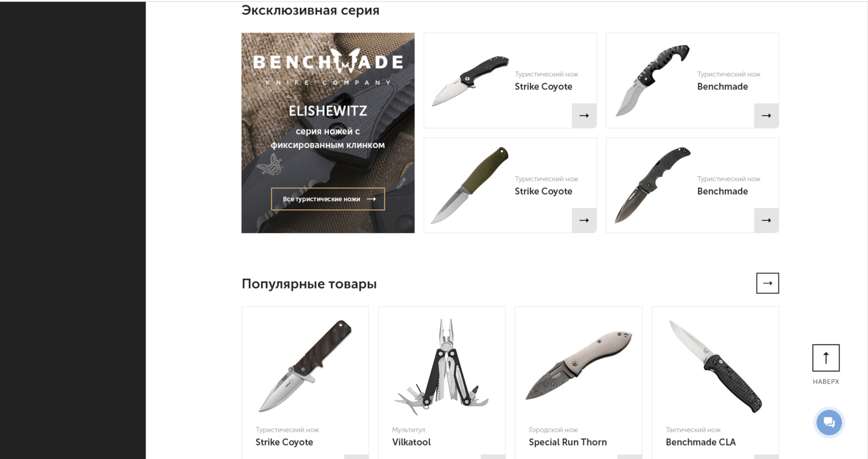Click the up-arrow НАВЕРХ button
The height and width of the screenshot is (459, 868).
point(826,357)
